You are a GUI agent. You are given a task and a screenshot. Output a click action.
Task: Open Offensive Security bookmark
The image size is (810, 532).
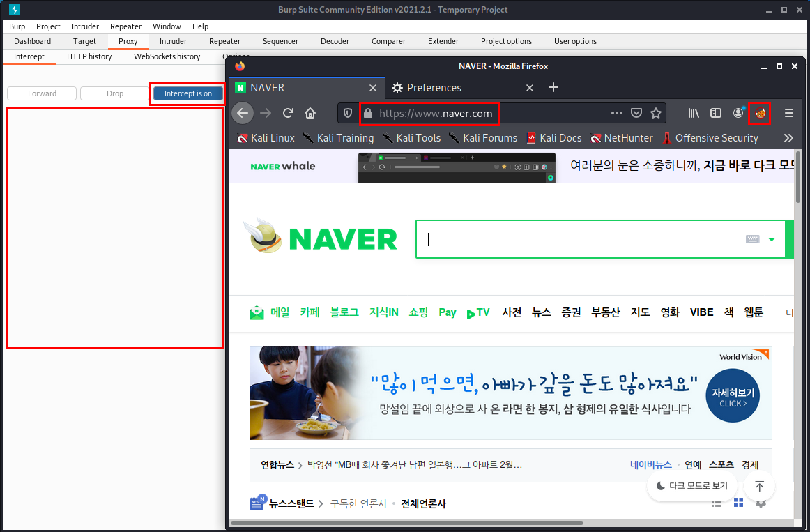(710, 138)
